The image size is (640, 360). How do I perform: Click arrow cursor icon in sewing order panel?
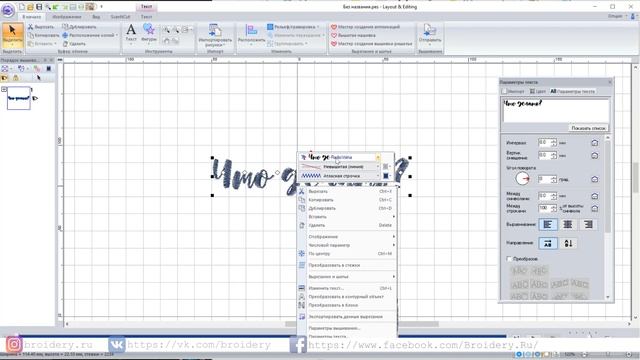tap(39, 78)
